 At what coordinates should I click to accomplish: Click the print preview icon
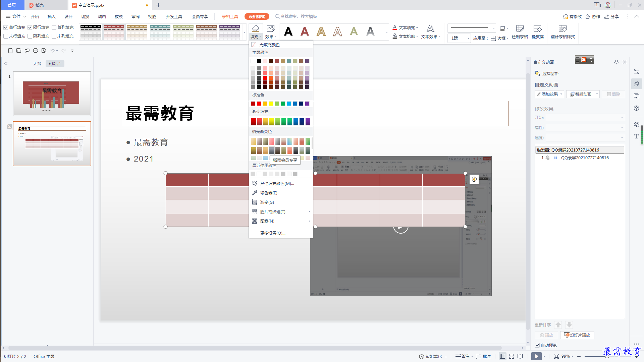point(44,51)
